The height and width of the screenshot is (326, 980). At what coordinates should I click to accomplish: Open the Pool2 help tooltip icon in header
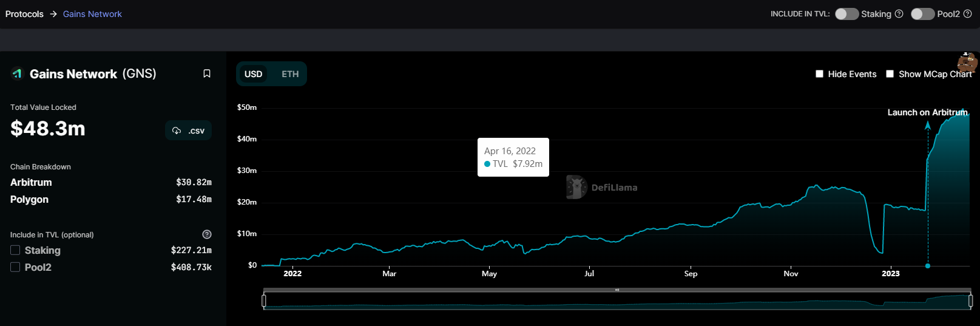(x=968, y=14)
